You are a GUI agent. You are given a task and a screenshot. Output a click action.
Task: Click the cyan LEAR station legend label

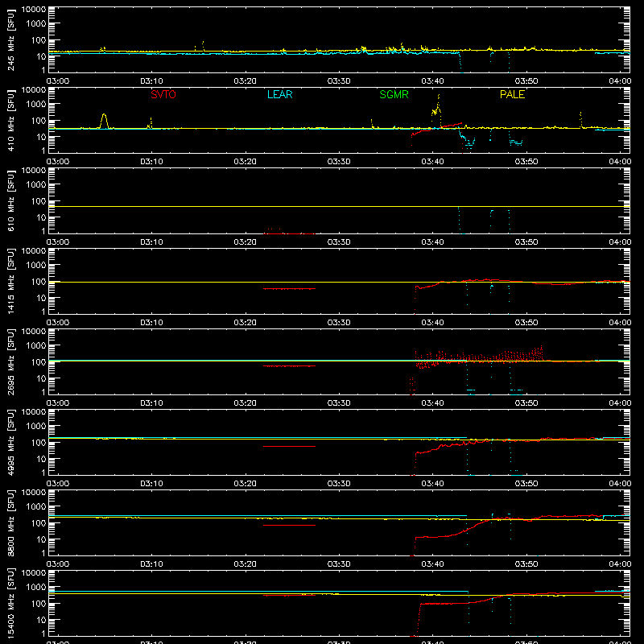click(279, 94)
